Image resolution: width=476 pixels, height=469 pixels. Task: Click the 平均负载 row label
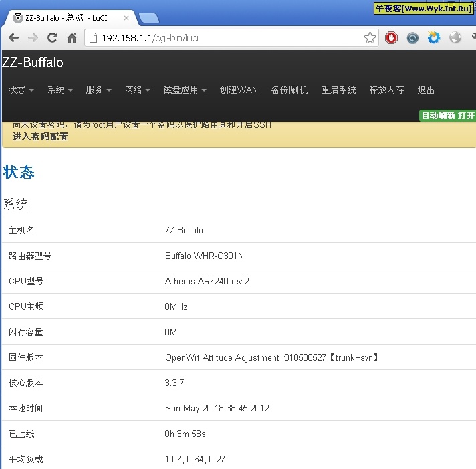tap(26, 459)
